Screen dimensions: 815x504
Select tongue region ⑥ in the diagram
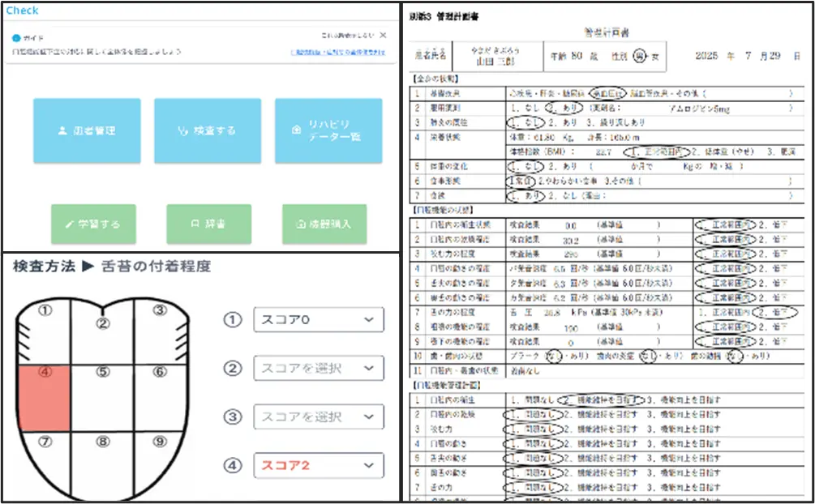click(x=161, y=398)
